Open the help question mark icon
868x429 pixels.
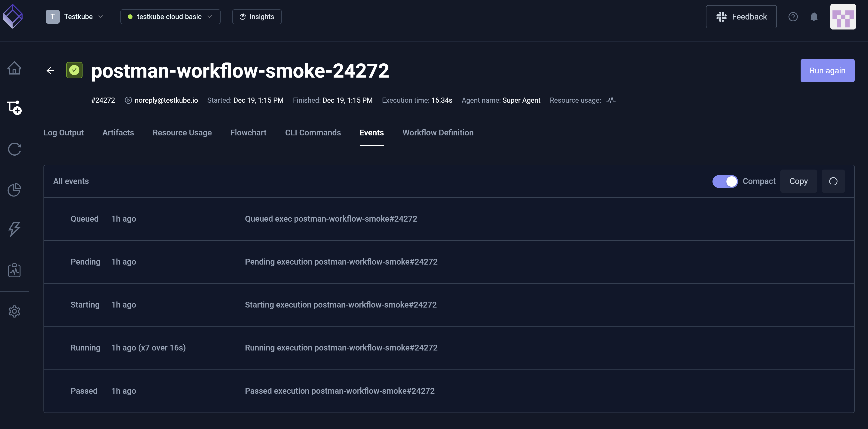click(x=793, y=17)
